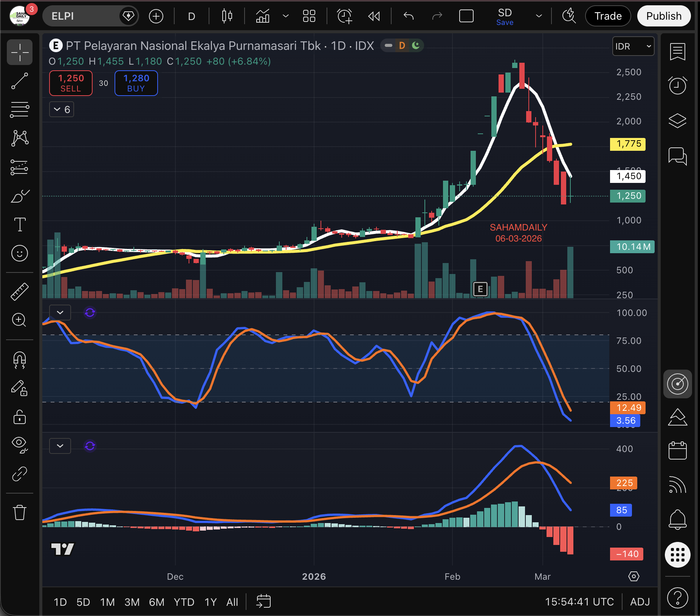The image size is (700, 616).
Task: Select the Text annotation tool
Action: [x=20, y=224]
